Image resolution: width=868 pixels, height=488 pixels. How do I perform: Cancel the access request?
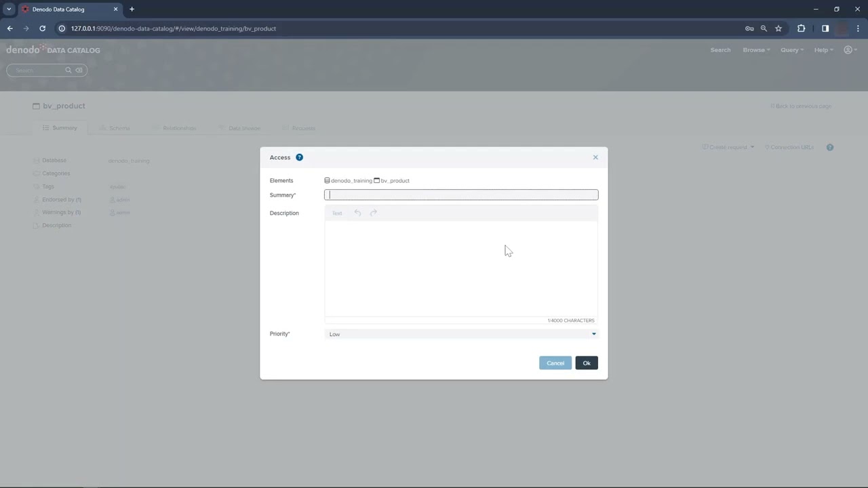pos(555,363)
